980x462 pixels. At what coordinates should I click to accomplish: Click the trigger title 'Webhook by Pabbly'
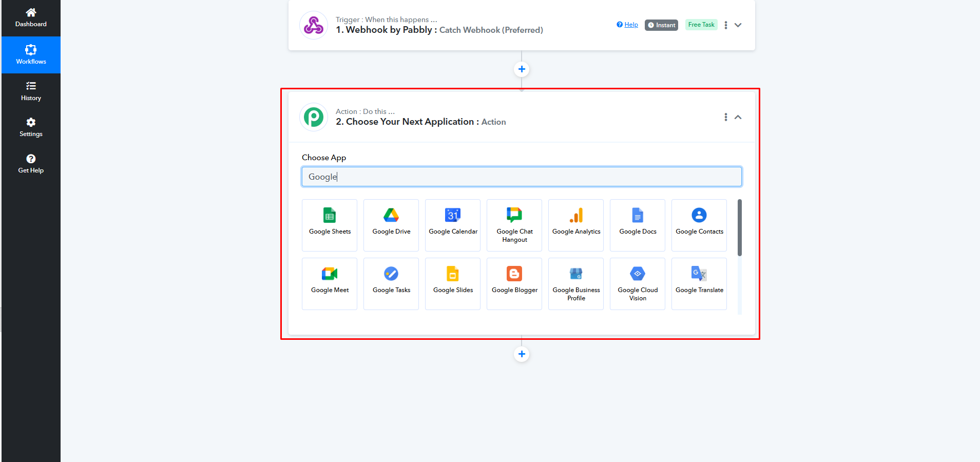tap(389, 30)
